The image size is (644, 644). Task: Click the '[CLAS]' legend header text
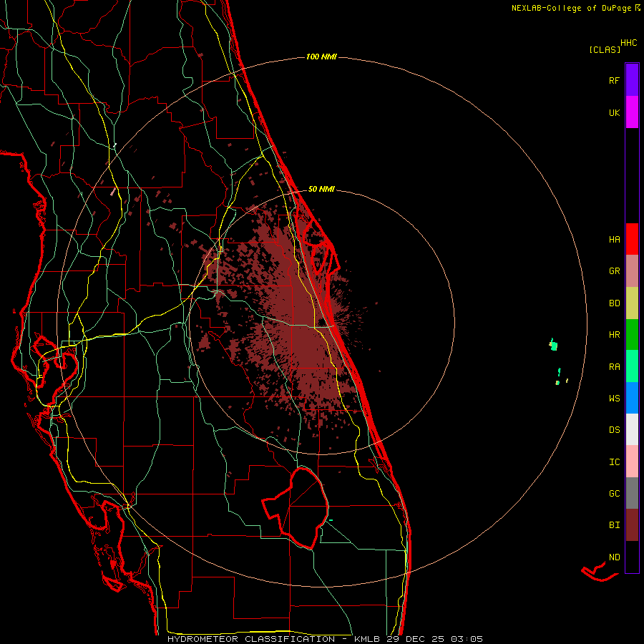click(x=605, y=49)
